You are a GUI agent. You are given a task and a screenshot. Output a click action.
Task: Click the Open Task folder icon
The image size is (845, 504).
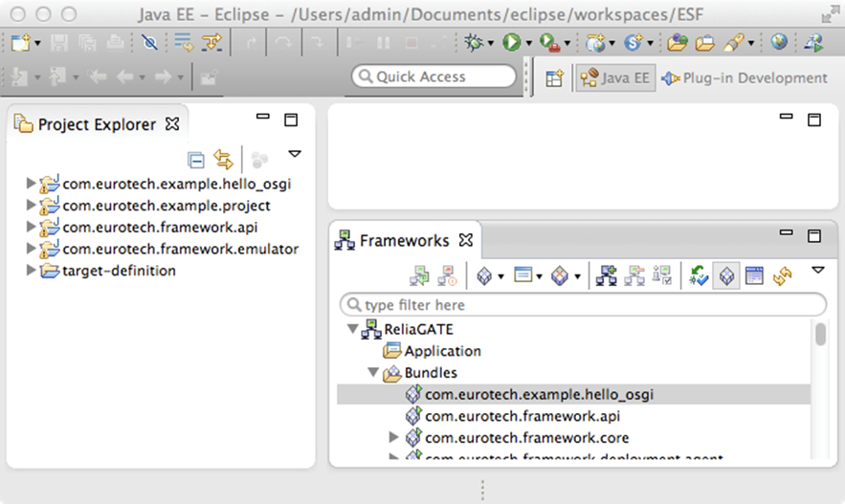click(704, 42)
